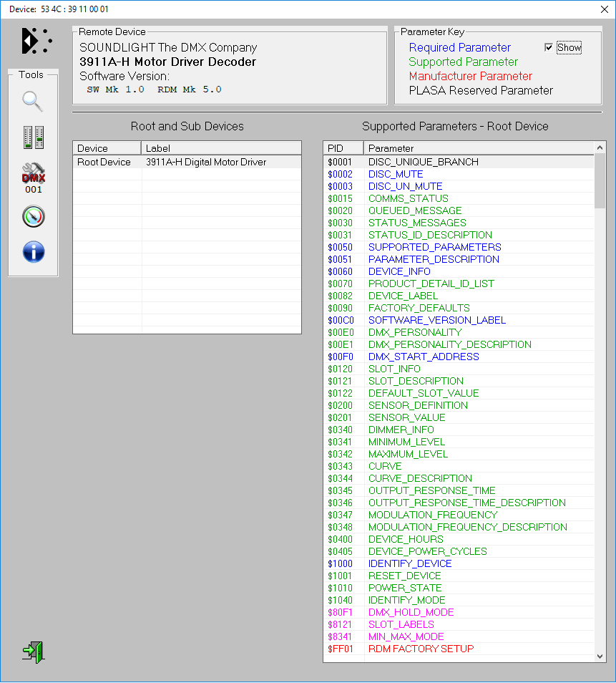Select the Root Device row
Viewport: 616px width, 683px height.
coord(104,162)
